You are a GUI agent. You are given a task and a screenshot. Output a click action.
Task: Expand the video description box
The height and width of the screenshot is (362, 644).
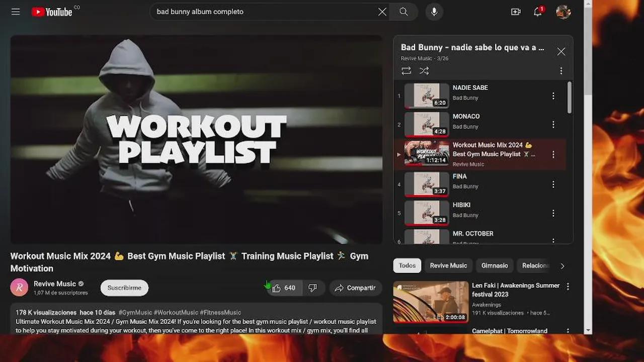(x=196, y=319)
